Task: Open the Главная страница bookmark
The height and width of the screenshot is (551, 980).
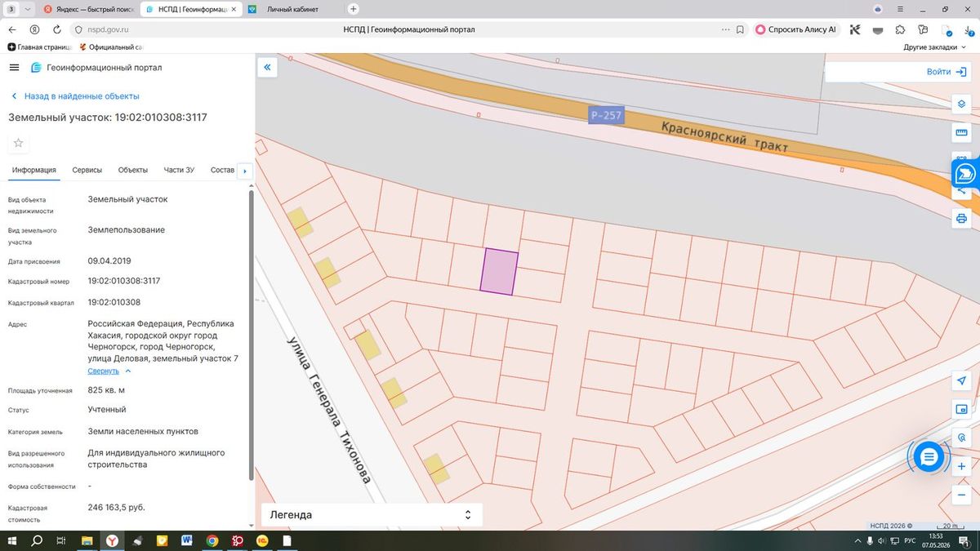Action: pos(40,47)
